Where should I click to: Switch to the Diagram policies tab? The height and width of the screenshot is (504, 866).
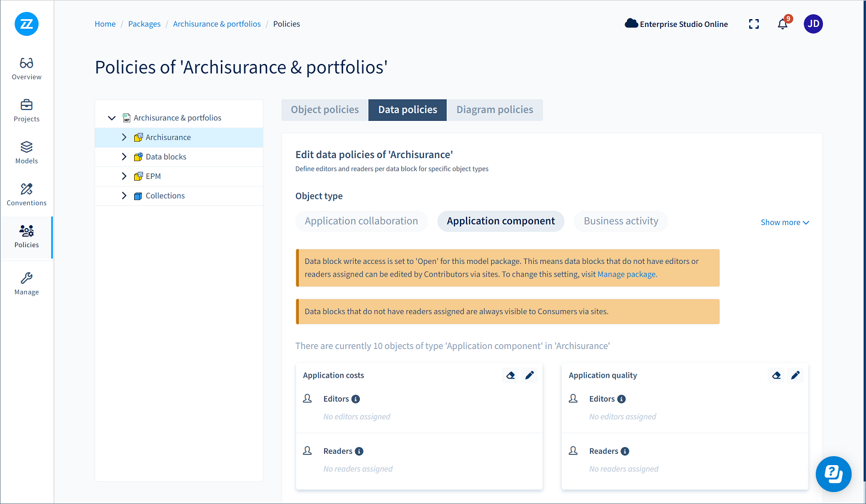click(x=494, y=110)
